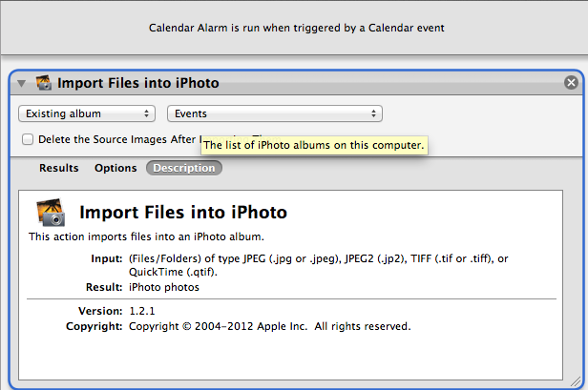Click the large iPhoto icon in description
Image resolution: width=588 pixels, height=390 pixels.
click(x=51, y=213)
